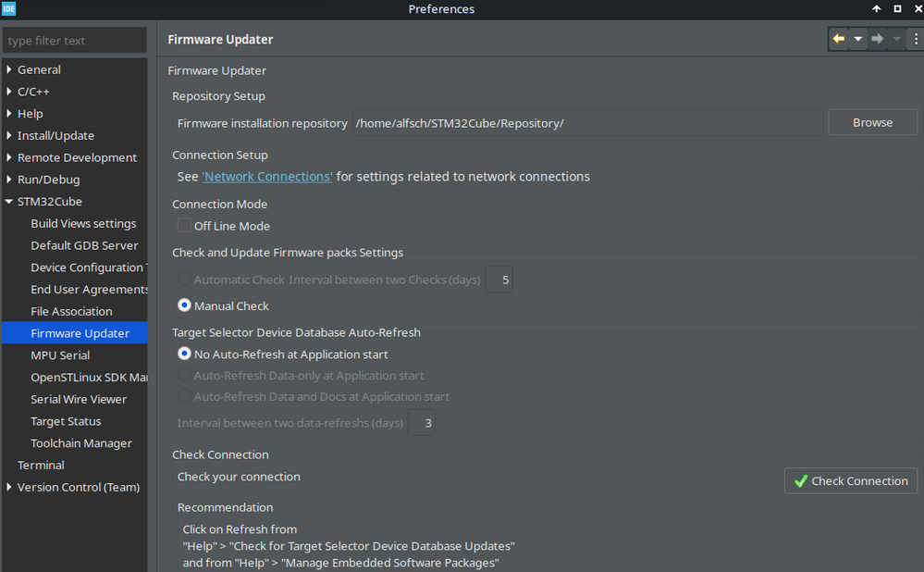Click the data-refresh interval days field
The width and height of the screenshot is (924, 572).
[422, 423]
